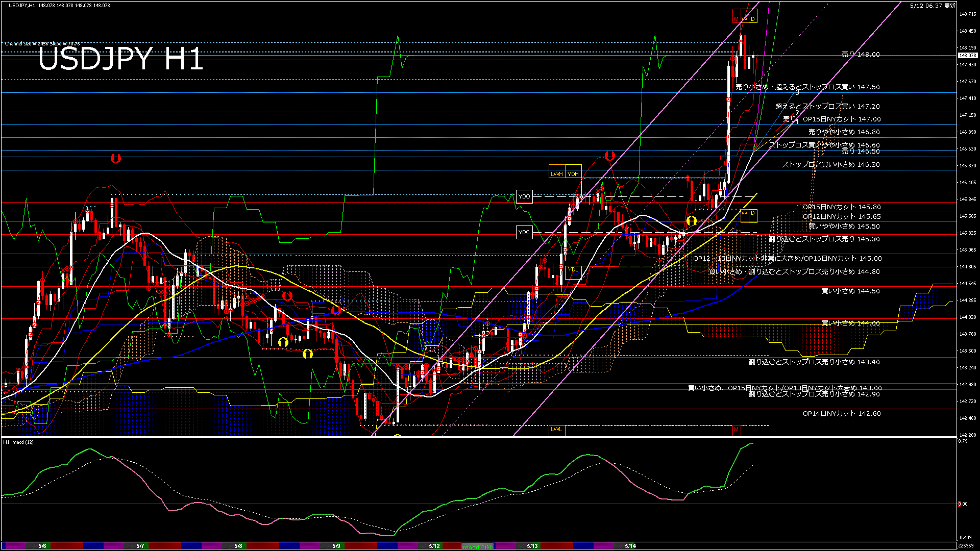The width and height of the screenshot is (980, 551).
Task: Click the red down-arrow signal at far left
Action: pyautogui.click(x=116, y=159)
